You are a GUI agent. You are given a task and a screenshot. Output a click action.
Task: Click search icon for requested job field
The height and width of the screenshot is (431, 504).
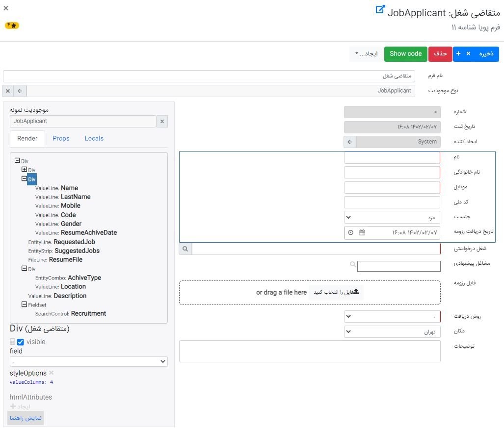pyautogui.click(x=186, y=249)
